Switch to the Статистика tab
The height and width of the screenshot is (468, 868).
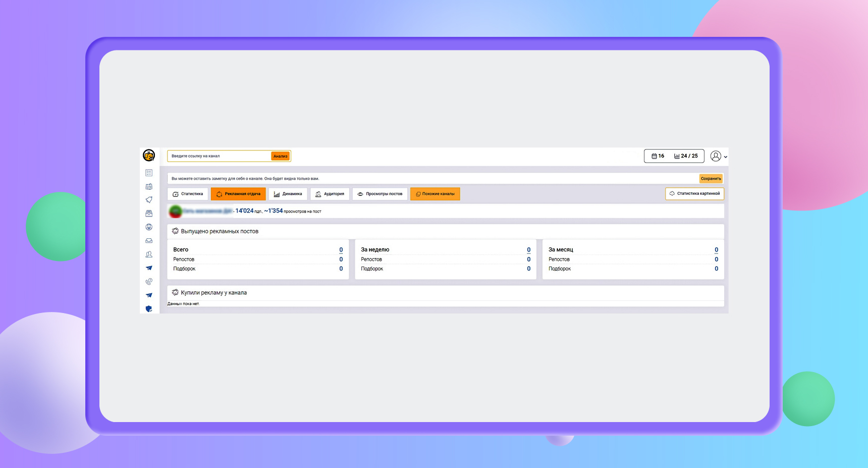pyautogui.click(x=188, y=194)
